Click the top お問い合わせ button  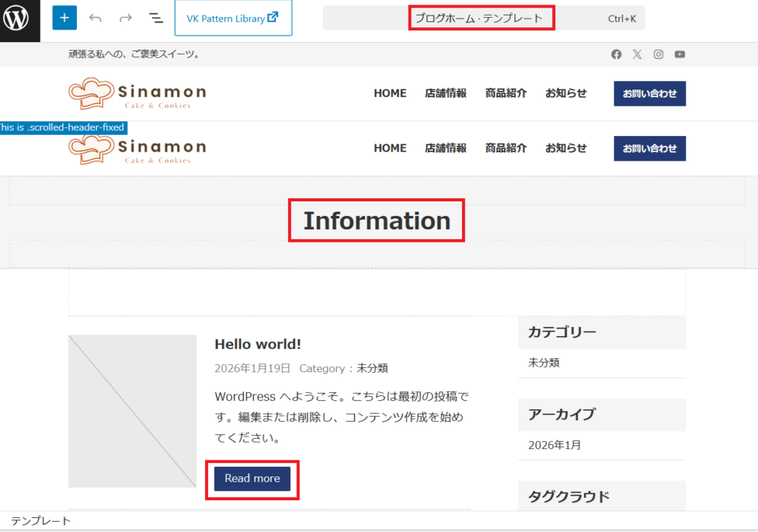pyautogui.click(x=649, y=93)
